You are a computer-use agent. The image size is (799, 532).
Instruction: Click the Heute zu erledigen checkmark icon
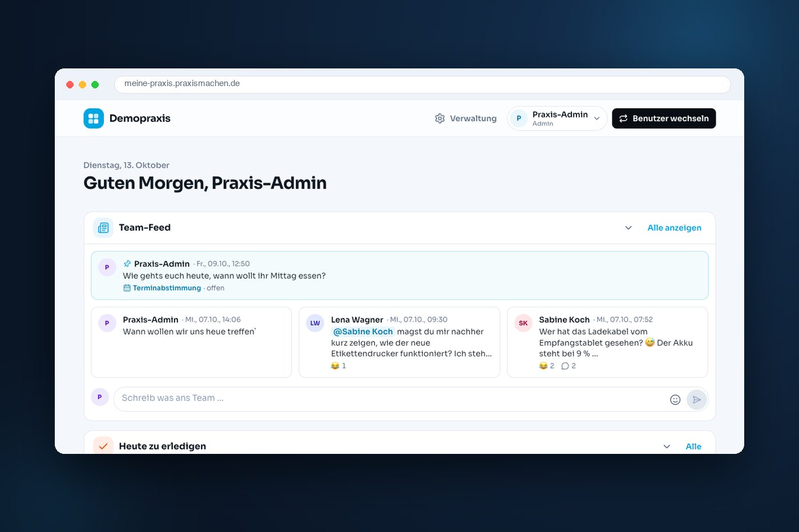click(x=103, y=446)
